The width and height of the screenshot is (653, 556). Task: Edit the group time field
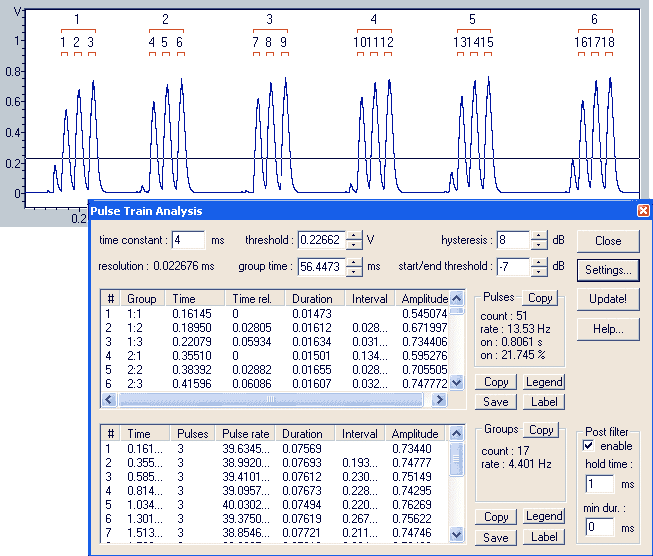coord(321,267)
